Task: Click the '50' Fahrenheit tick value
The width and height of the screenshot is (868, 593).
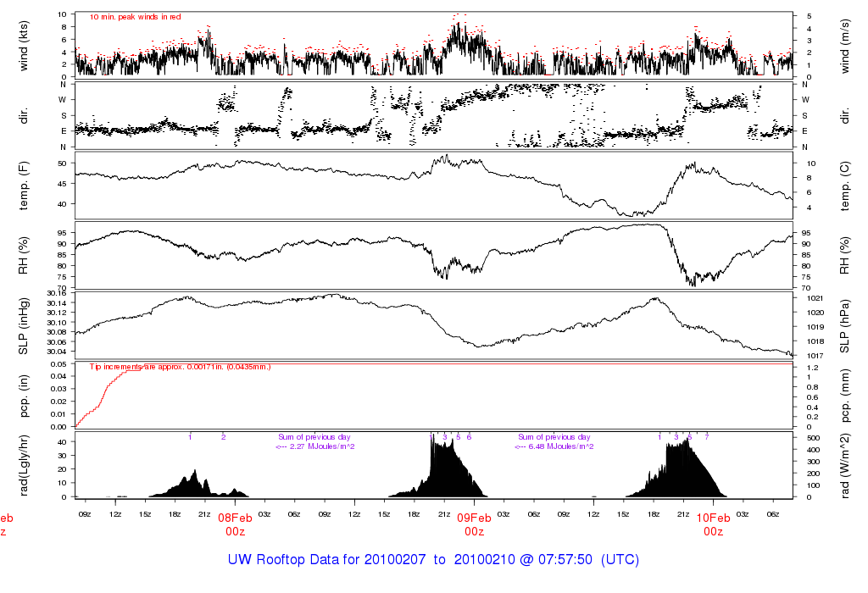Action: [x=62, y=163]
